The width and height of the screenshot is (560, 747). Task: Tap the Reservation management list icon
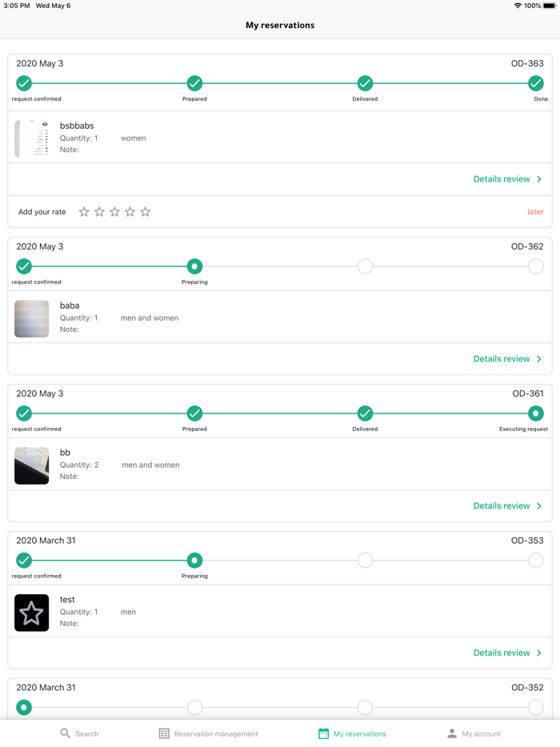point(164,733)
